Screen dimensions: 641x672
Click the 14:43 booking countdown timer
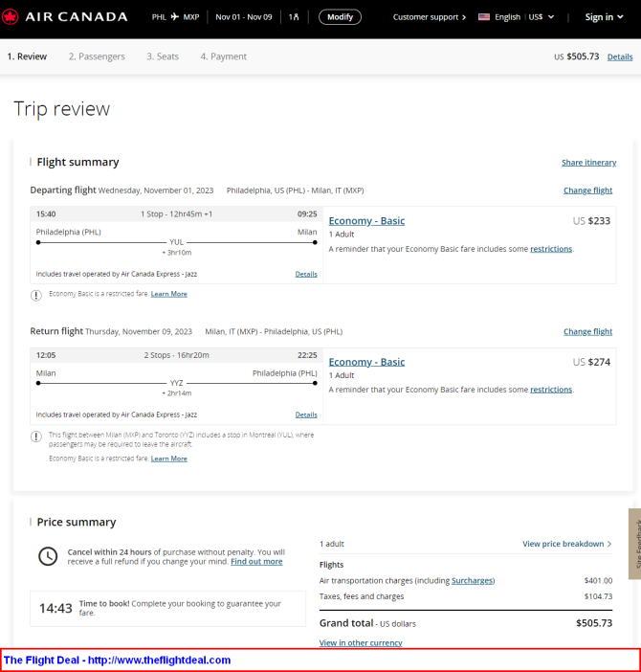pos(55,608)
